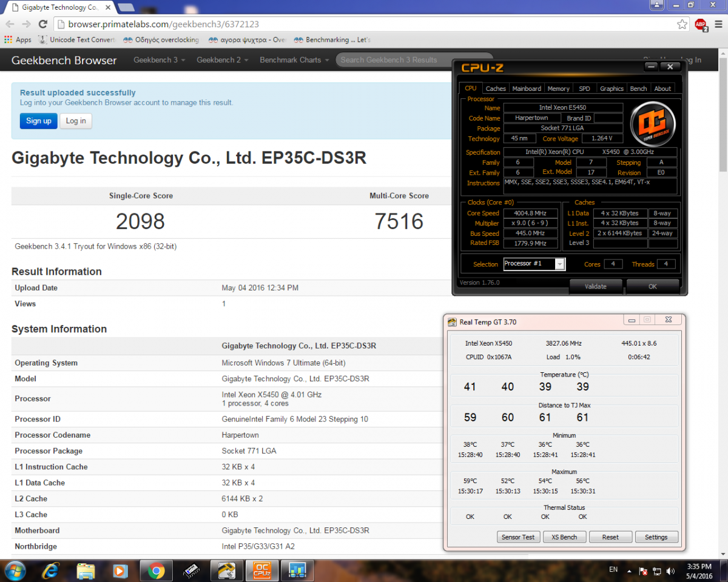The height and width of the screenshot is (582, 728).
Task: Click the Validate button in CPU-Z
Action: 596,286
